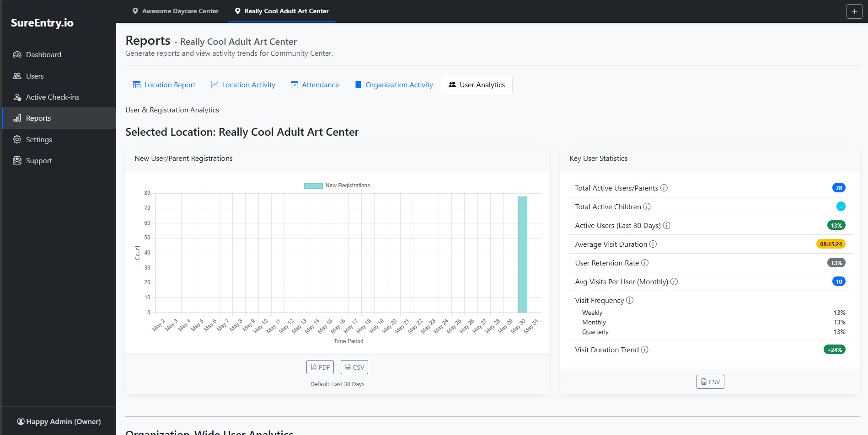Select the Support icon in the sidebar
Image resolution: width=868 pixels, height=435 pixels.
coord(17,160)
